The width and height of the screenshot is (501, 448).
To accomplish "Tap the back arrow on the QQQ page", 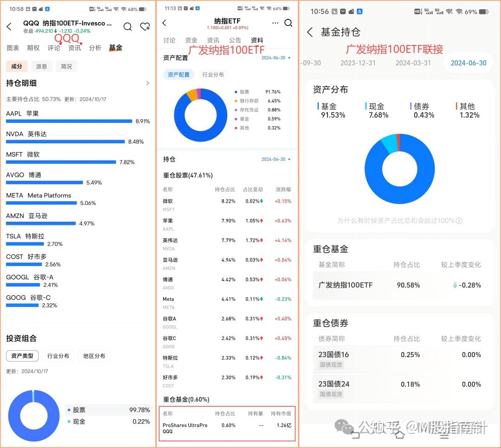I will (10, 27).
